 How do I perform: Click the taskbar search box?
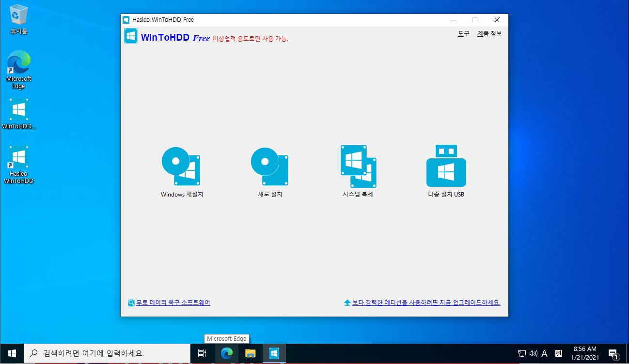[x=107, y=354]
